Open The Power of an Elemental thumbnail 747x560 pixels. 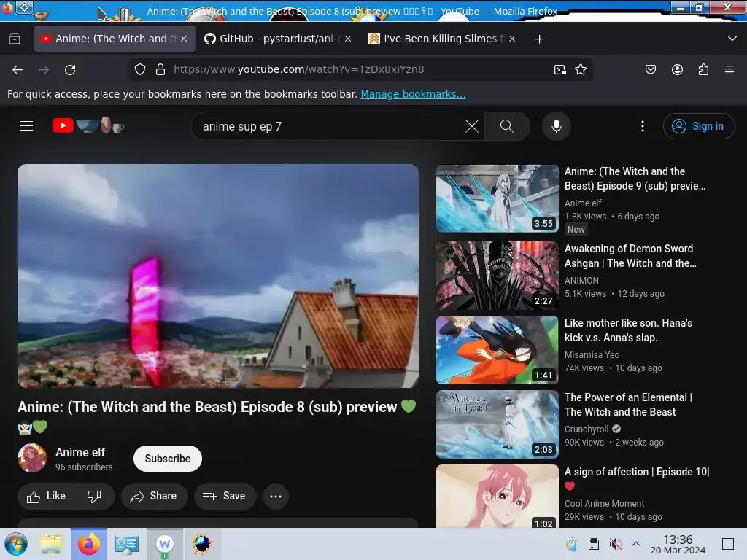coord(497,424)
